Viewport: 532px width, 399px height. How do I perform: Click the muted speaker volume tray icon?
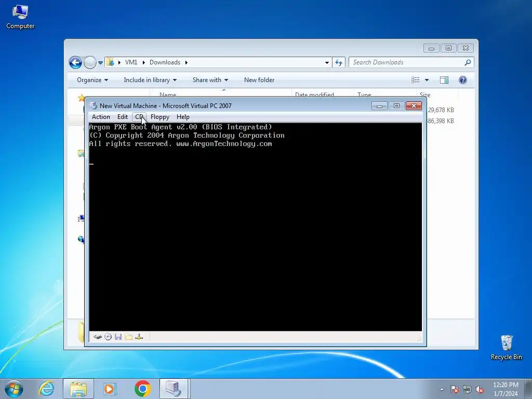click(x=480, y=389)
